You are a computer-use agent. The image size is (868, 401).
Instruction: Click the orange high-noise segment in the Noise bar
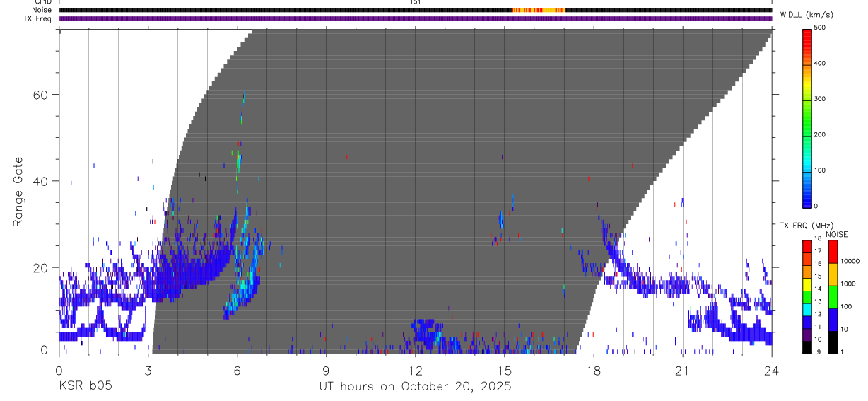tap(539, 10)
